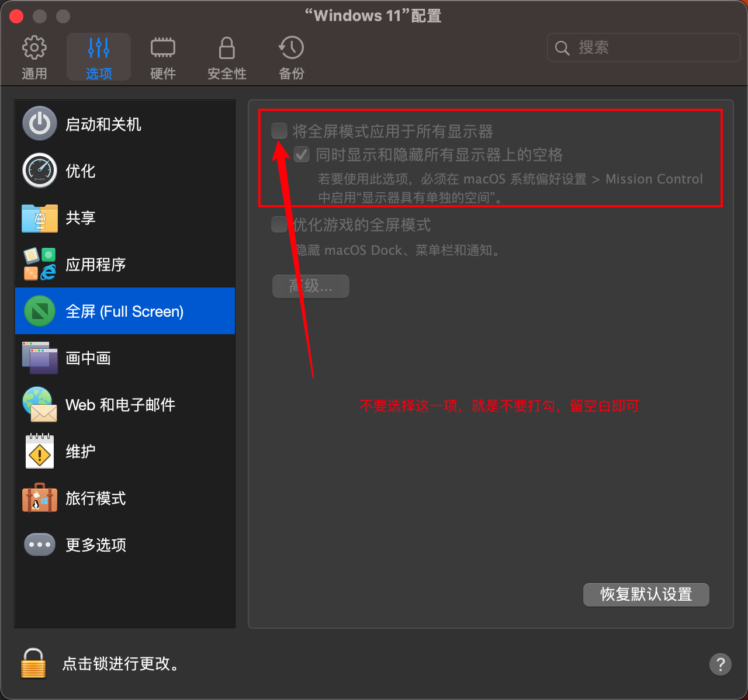Viewport: 748px width, 700px height.
Task: Open help with the question mark button
Action: tap(720, 664)
